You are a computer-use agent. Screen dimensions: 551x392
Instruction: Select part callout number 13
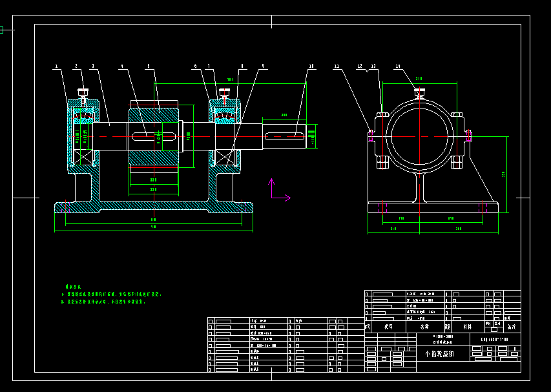[373, 66]
